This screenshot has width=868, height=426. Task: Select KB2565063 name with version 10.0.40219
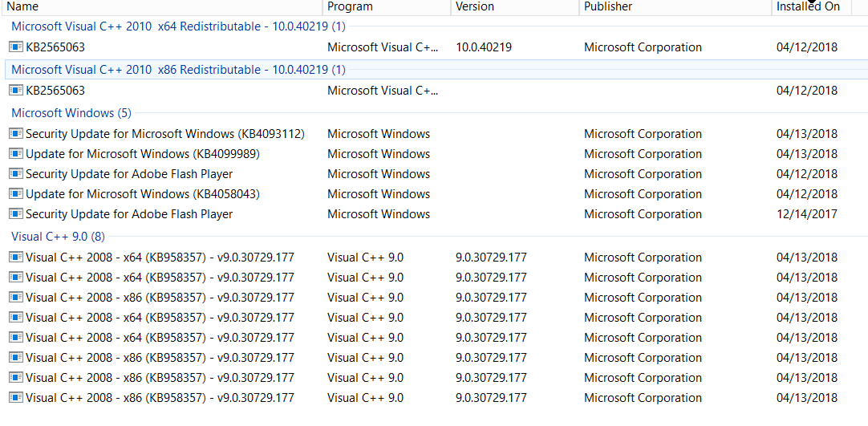click(55, 47)
